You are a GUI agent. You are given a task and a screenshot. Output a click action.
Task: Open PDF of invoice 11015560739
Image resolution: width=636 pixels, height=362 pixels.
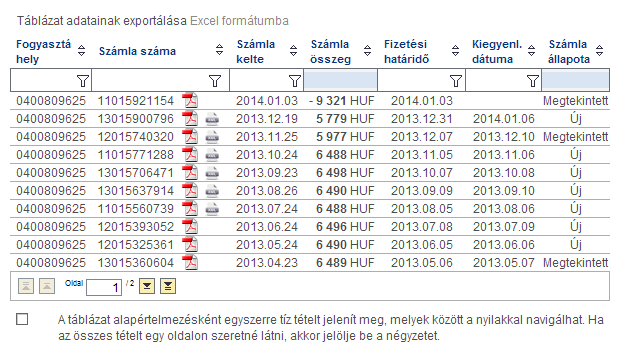click(190, 209)
